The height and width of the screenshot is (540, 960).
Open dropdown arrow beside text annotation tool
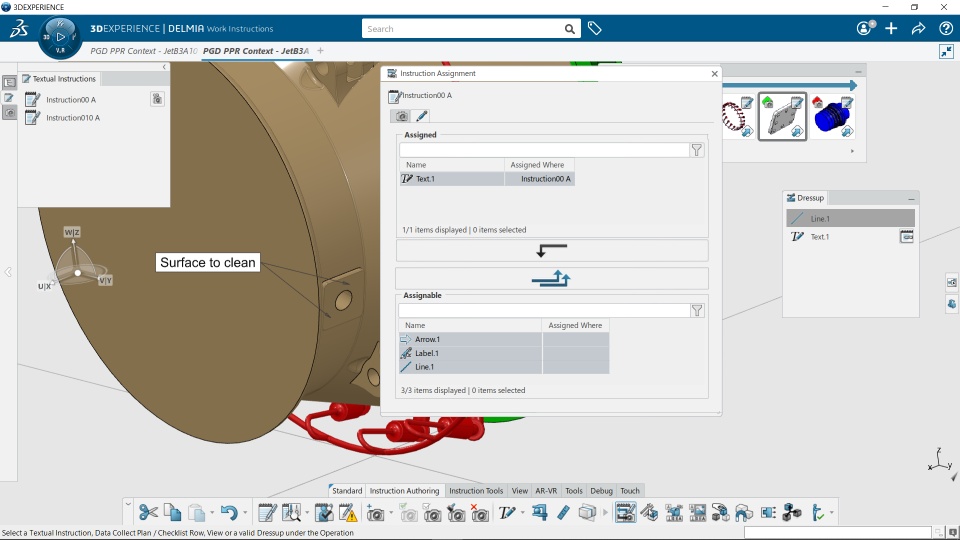pyautogui.click(x=522, y=513)
